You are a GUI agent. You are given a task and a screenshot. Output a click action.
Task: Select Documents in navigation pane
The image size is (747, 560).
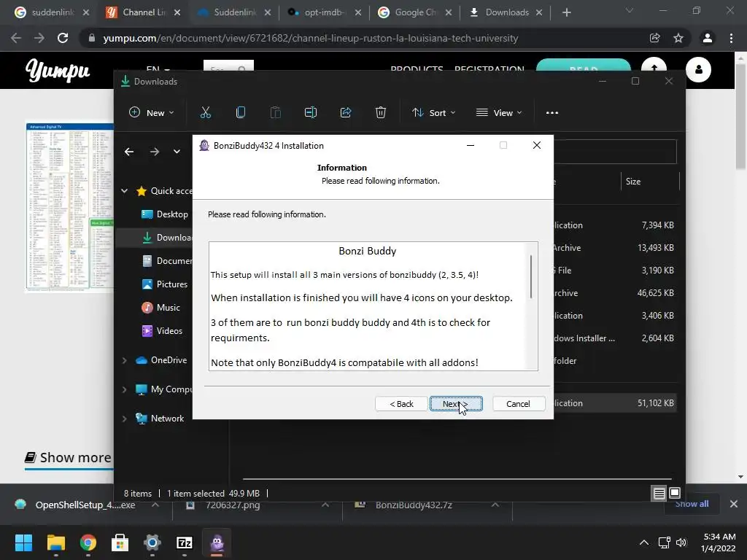point(167,261)
